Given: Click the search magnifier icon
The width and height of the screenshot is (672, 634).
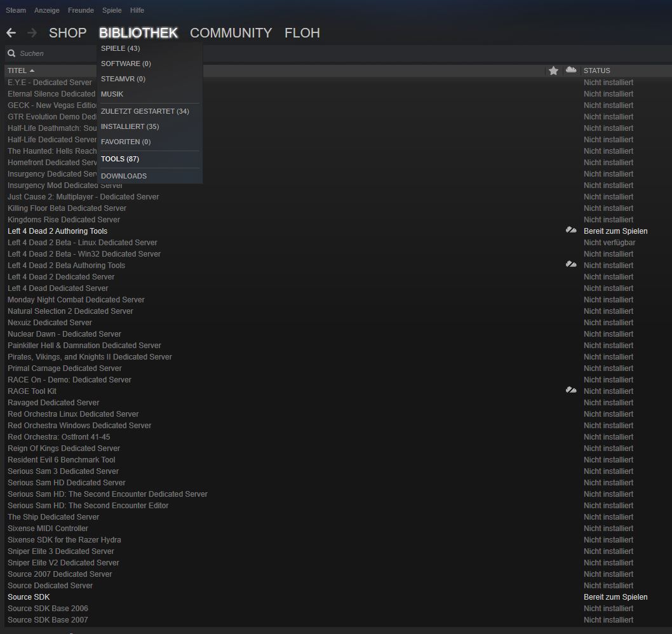Looking at the screenshot, I should tap(11, 53).
